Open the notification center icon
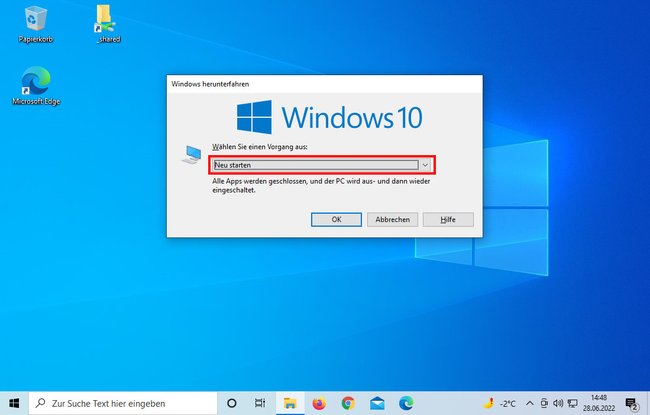The image size is (650, 415). pos(632,403)
